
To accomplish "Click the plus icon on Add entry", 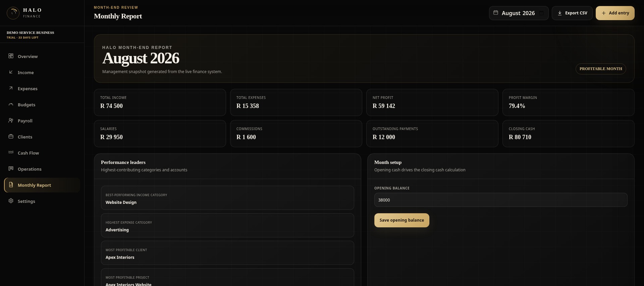I will (x=604, y=13).
